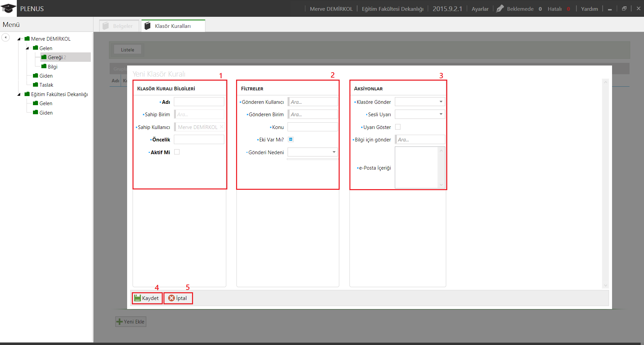This screenshot has height=345, width=644.
Task: Clear Sahip Kullanıcı value with the X icon
Action: click(222, 127)
